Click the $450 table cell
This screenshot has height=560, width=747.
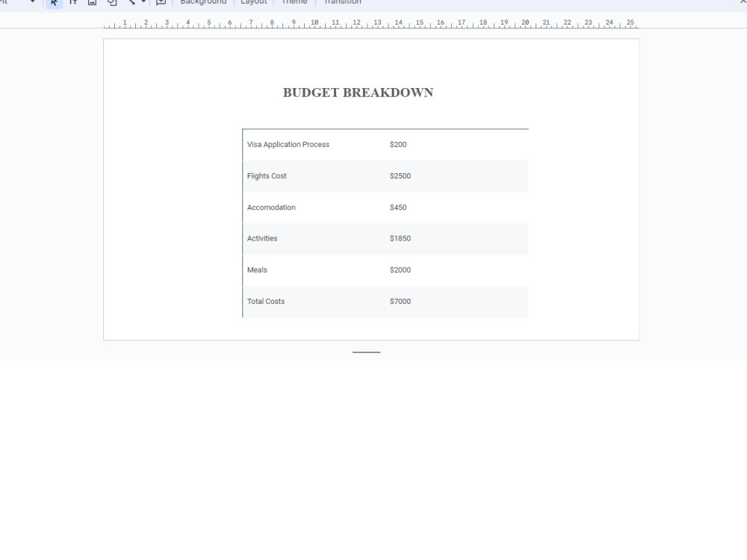pyautogui.click(x=457, y=208)
